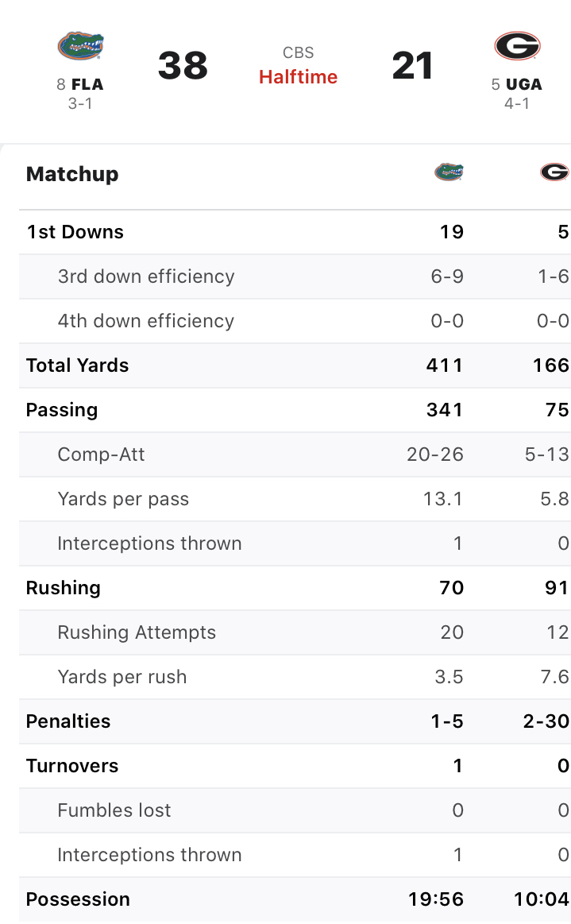The width and height of the screenshot is (571, 924).
Task: Click the Turnovers category row
Action: 295,766
